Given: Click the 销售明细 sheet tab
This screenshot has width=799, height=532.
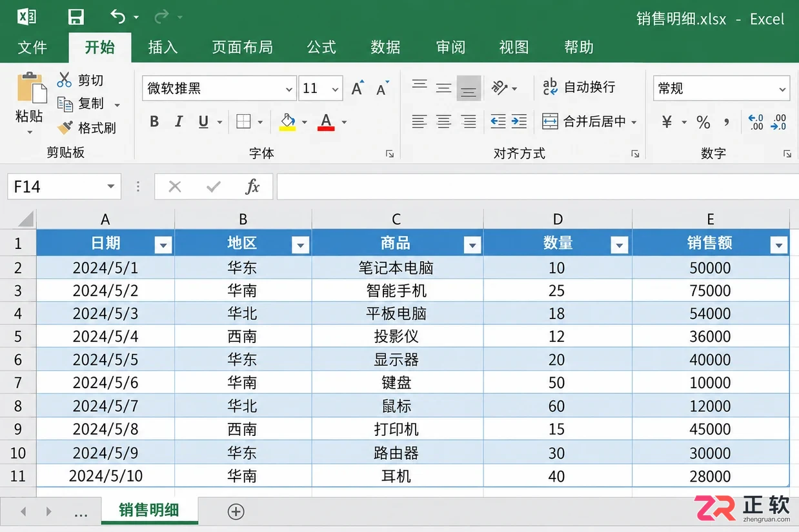Looking at the screenshot, I should point(149,511).
